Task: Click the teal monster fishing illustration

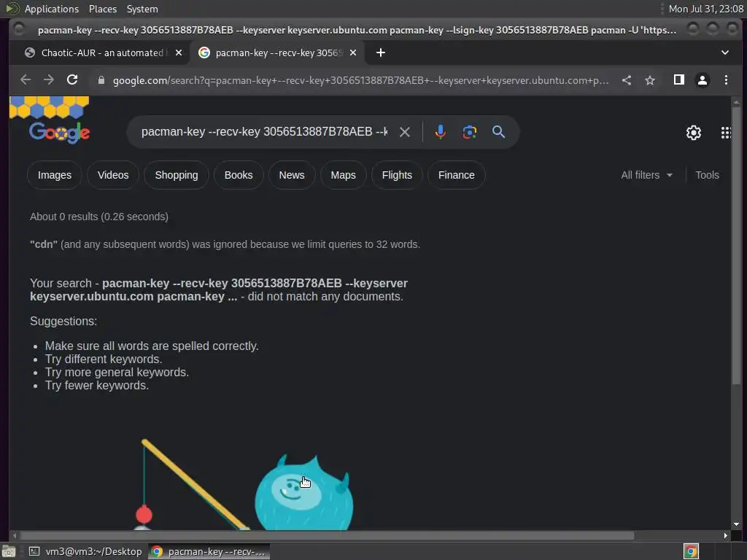Action: coord(304,493)
